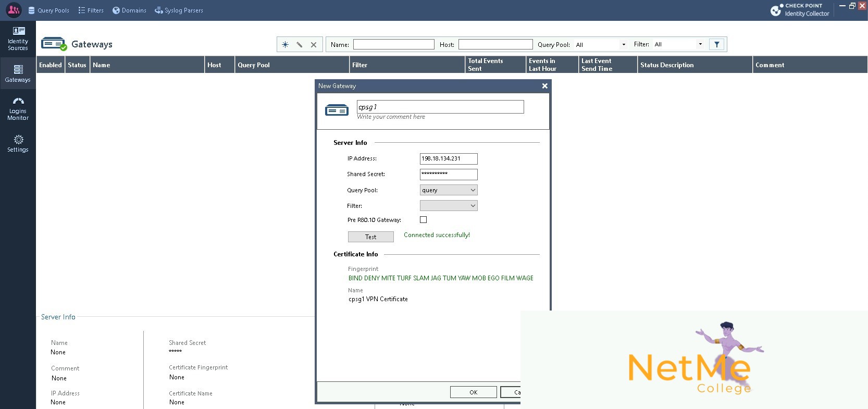This screenshot has height=409, width=868.
Task: Sort by the Status column header
Action: point(77,65)
